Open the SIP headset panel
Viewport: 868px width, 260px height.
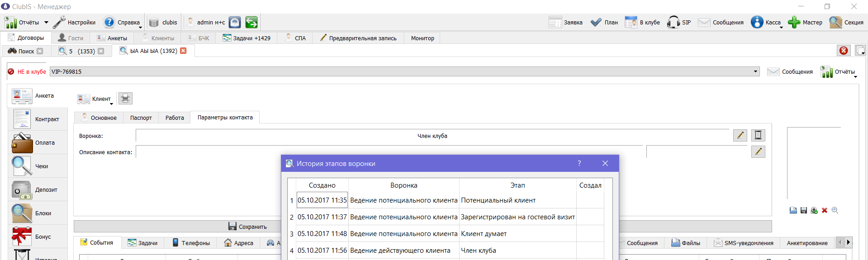click(679, 22)
